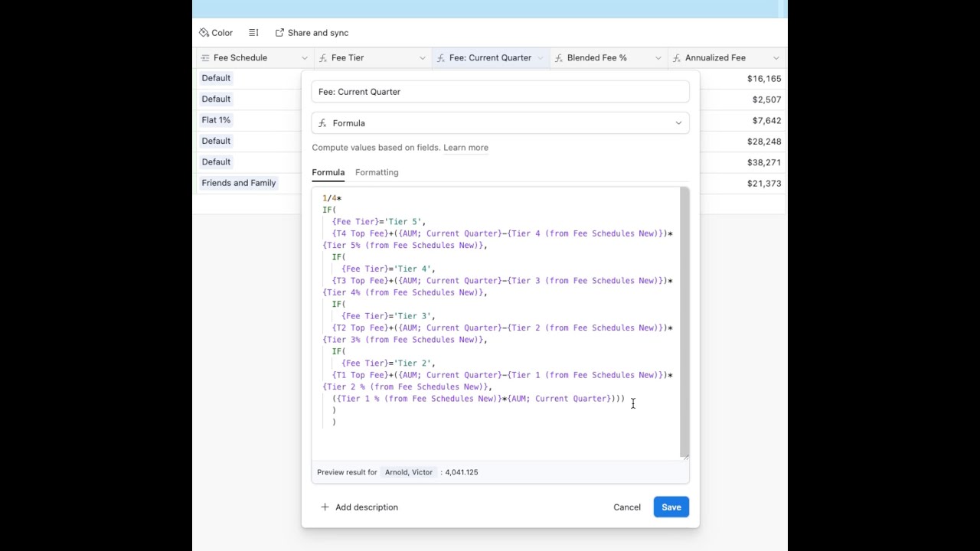Click the $21,373 annualized fee cell

764,184
